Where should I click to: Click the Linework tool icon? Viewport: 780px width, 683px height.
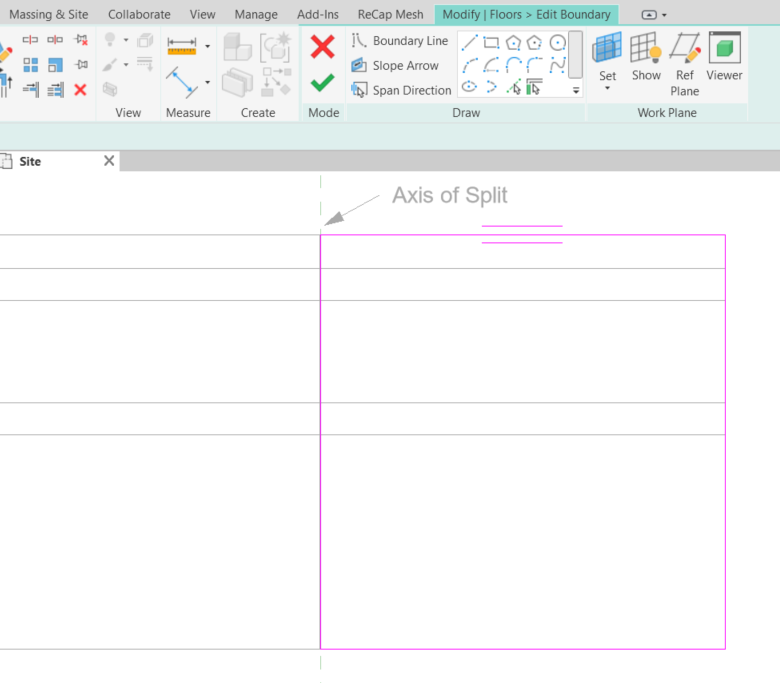[145, 64]
